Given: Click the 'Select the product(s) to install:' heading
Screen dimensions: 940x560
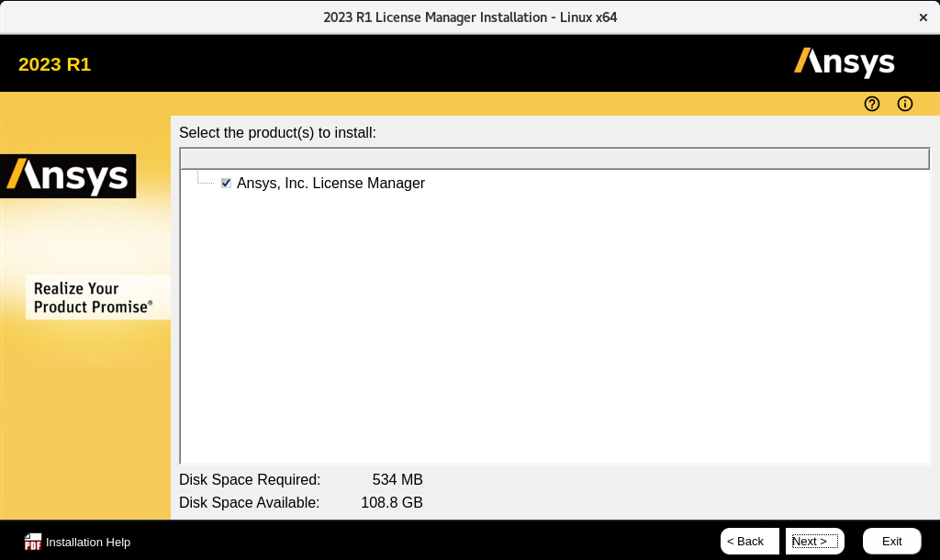Looking at the screenshot, I should (x=277, y=132).
